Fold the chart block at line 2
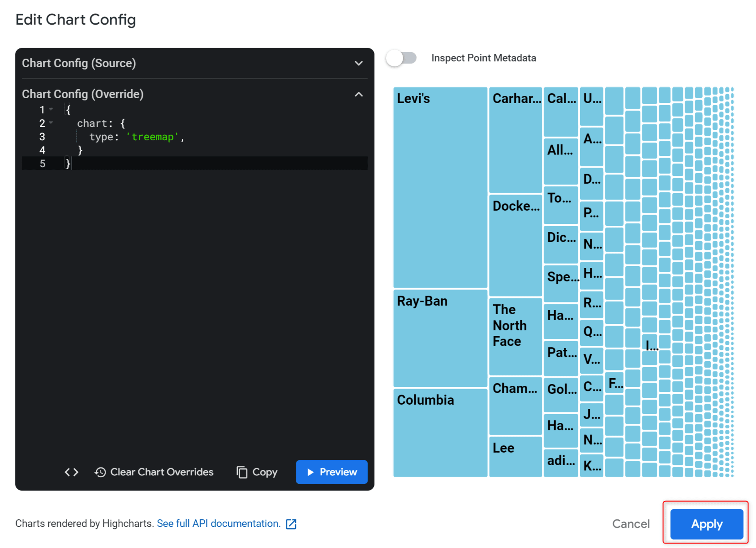 51,123
